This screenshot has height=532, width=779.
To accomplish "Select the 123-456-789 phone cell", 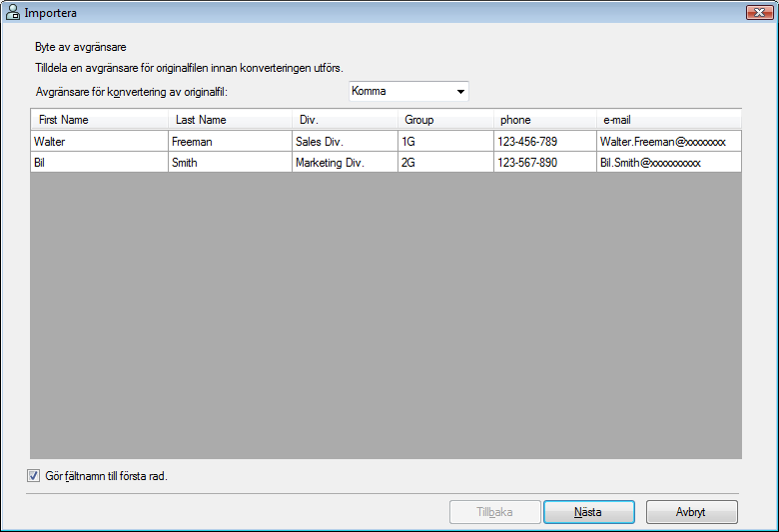I will point(545,141).
